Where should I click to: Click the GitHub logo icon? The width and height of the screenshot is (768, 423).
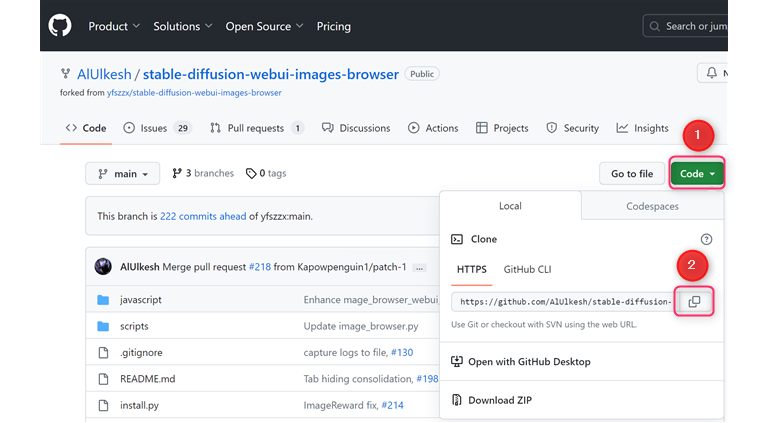click(x=60, y=26)
